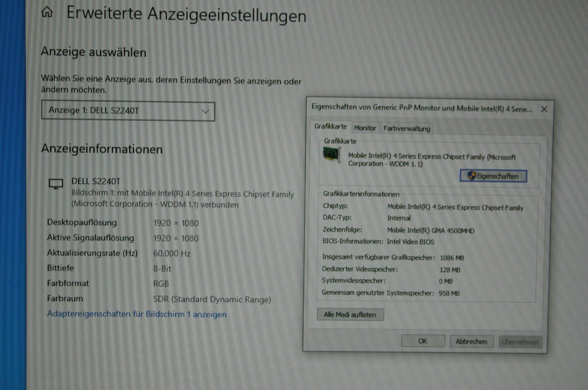The width and height of the screenshot is (588, 390).
Task: Click the 1086 MB total graphics memory value
Action: coord(452,258)
